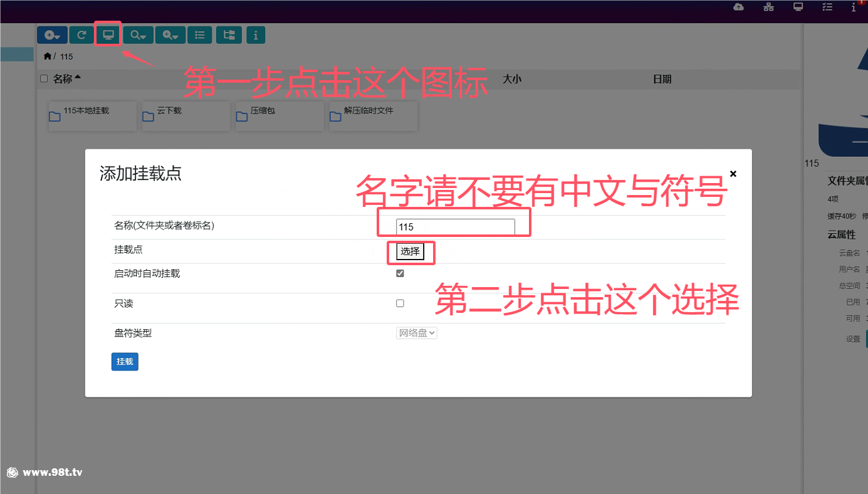Toggle the folder tree view icon
Screen dimensions: 868x494
click(229, 35)
